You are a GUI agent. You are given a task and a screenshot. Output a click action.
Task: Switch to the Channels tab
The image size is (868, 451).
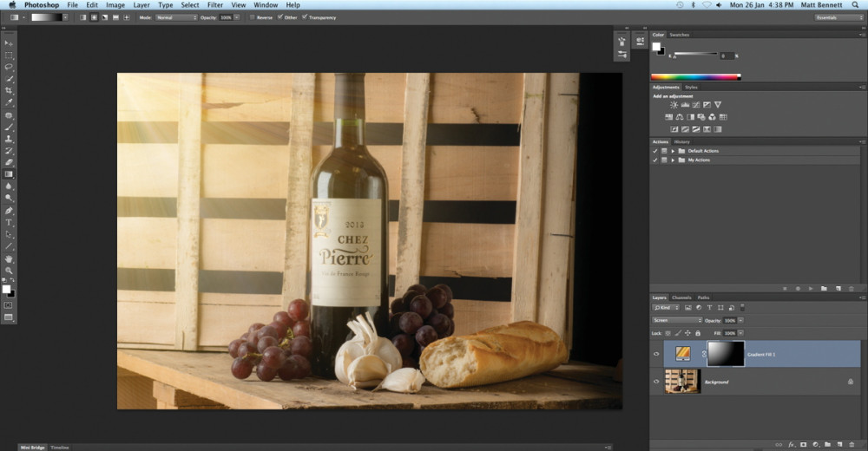click(x=681, y=297)
